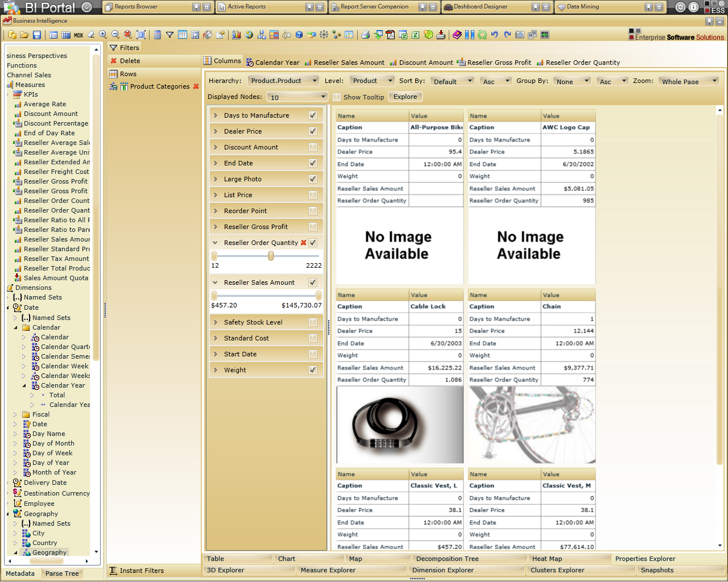Image resolution: width=728 pixels, height=582 pixels.
Task: Check the Discount Amount checkbox
Action: coord(313,147)
